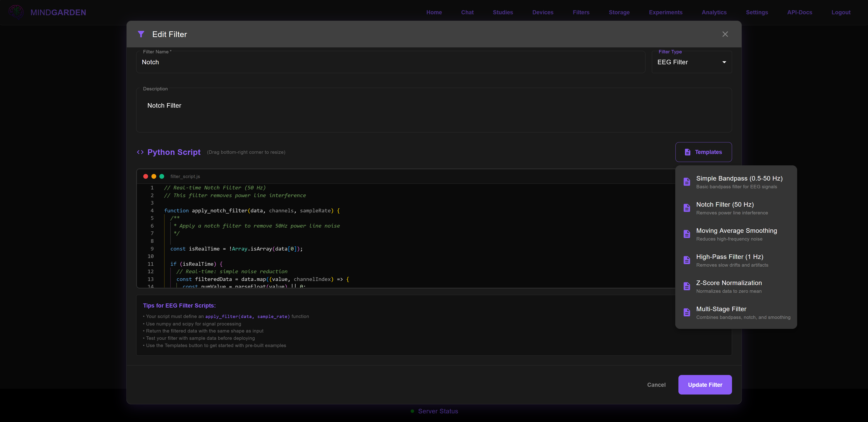Click the code brackets icon beside Python Script
The height and width of the screenshot is (422, 868).
point(140,152)
